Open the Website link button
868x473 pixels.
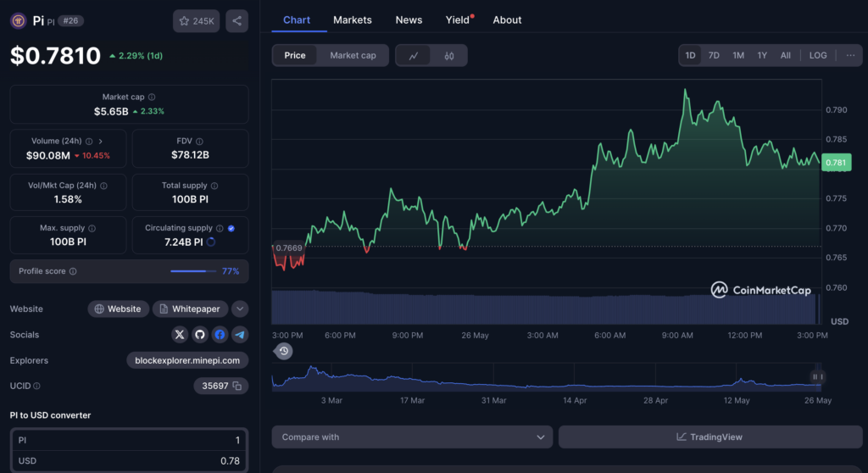[118, 309]
